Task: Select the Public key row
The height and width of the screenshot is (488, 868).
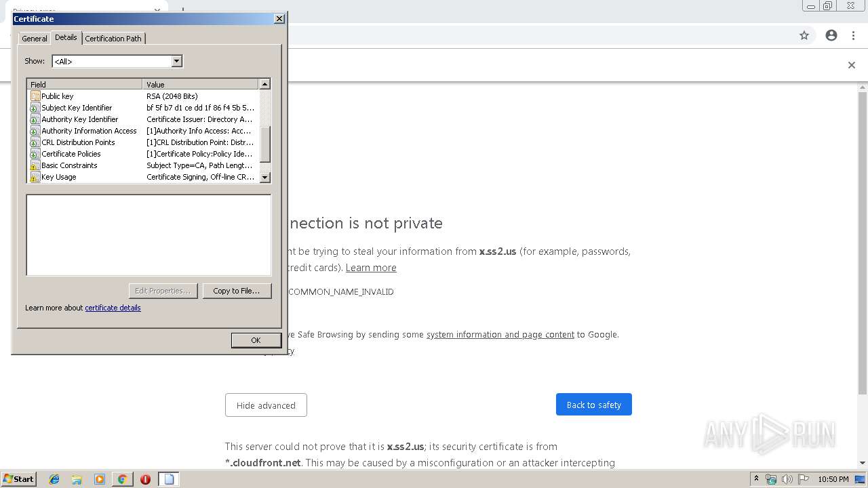Action: [x=143, y=96]
